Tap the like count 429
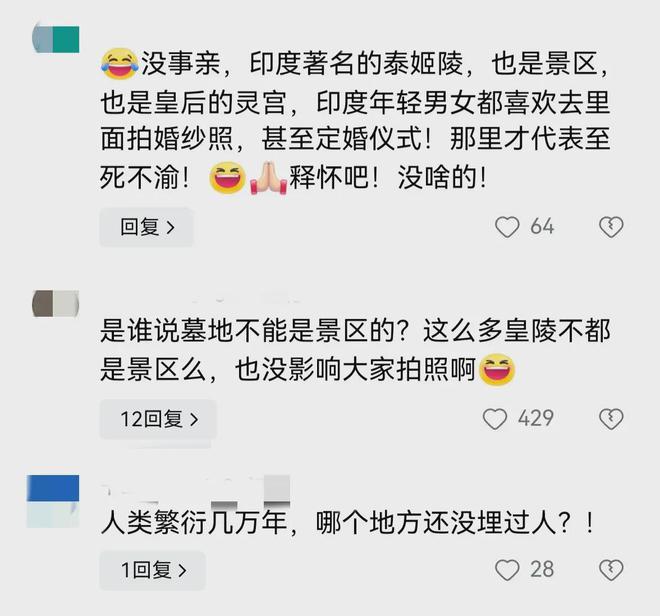This screenshot has width=660, height=616. 535,419
